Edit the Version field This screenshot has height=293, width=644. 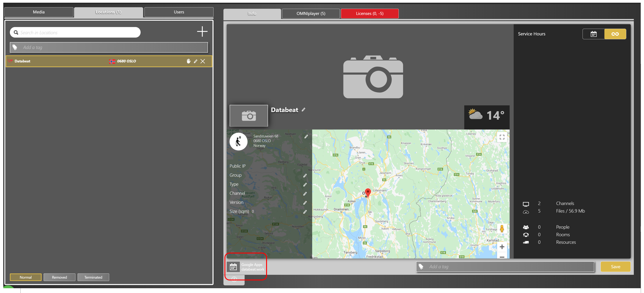tap(305, 203)
